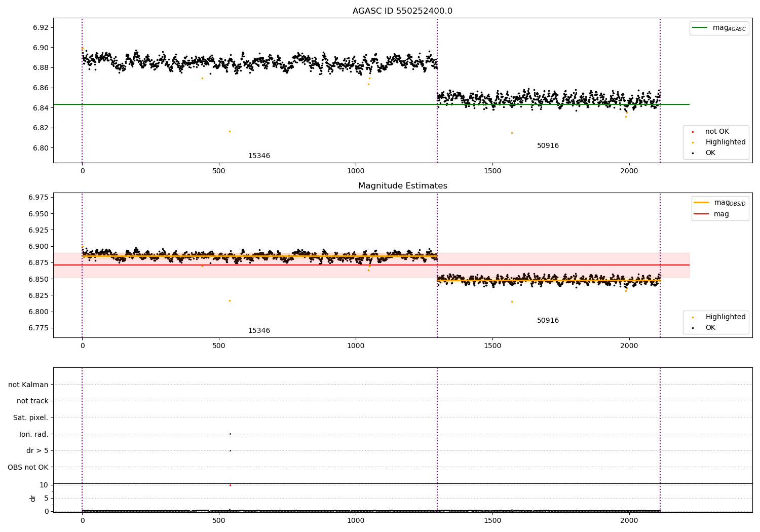Click the "Ion. rad." row label
The width and height of the screenshot is (760, 532).
point(34,434)
